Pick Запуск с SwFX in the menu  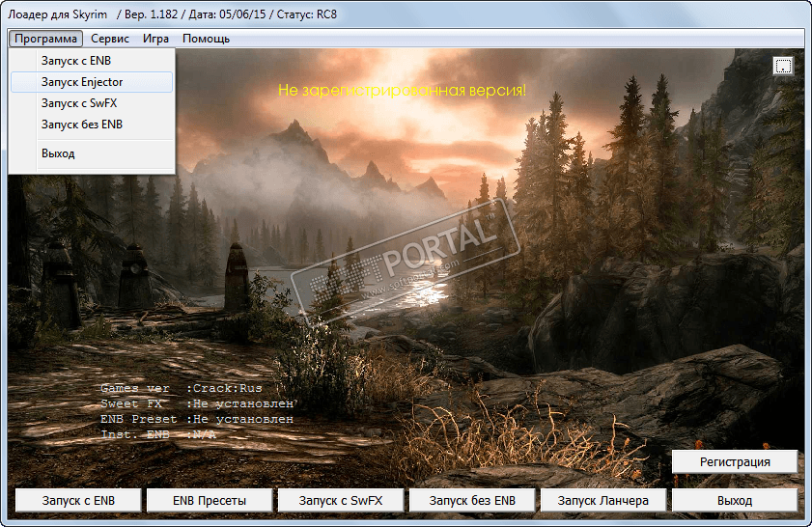coord(92,103)
